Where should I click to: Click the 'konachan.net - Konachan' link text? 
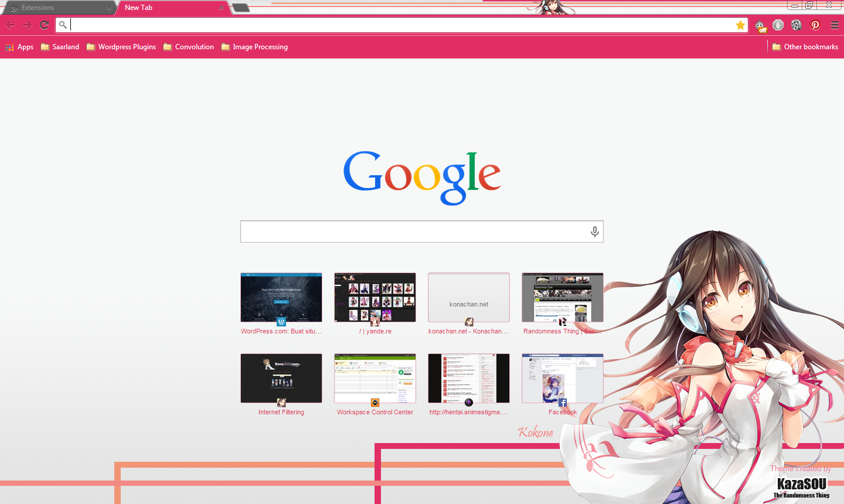point(469,331)
